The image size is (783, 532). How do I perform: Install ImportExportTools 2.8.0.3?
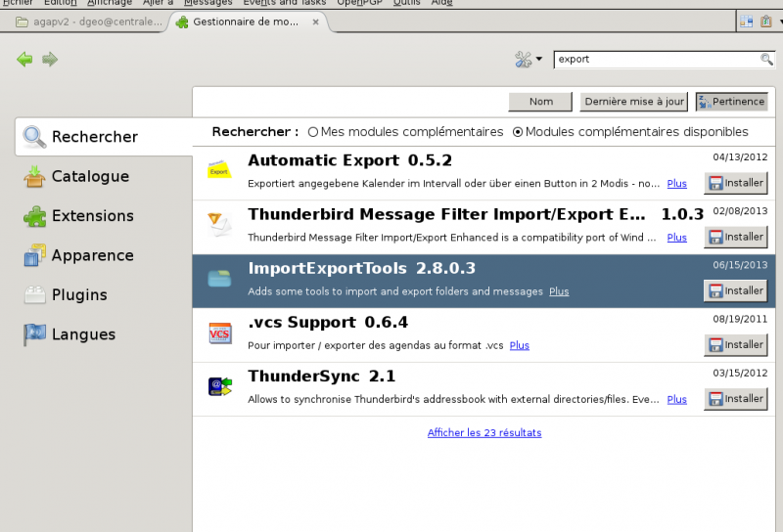(x=736, y=291)
